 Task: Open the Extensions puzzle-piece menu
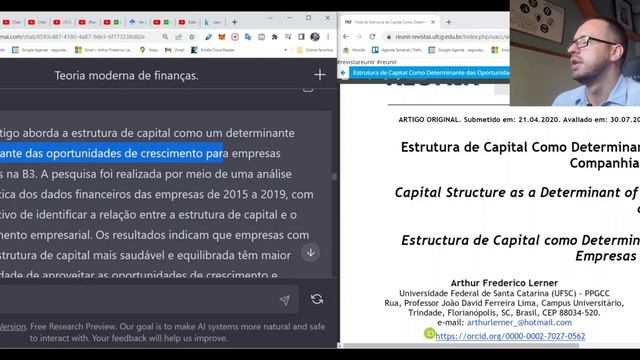click(275, 37)
